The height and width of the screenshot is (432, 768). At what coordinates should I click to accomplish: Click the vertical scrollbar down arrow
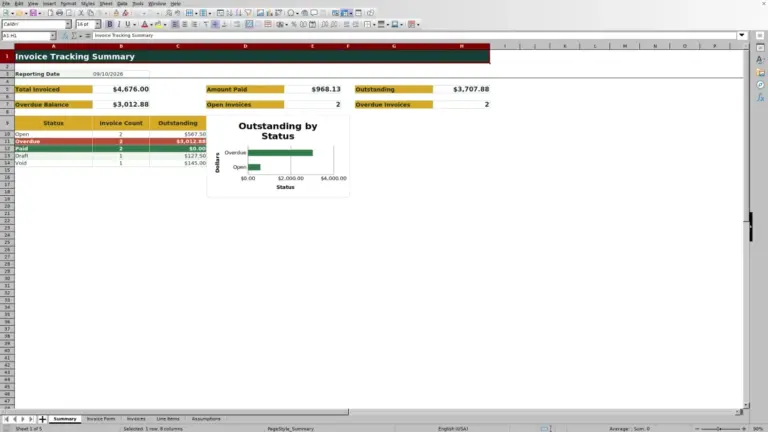746,406
